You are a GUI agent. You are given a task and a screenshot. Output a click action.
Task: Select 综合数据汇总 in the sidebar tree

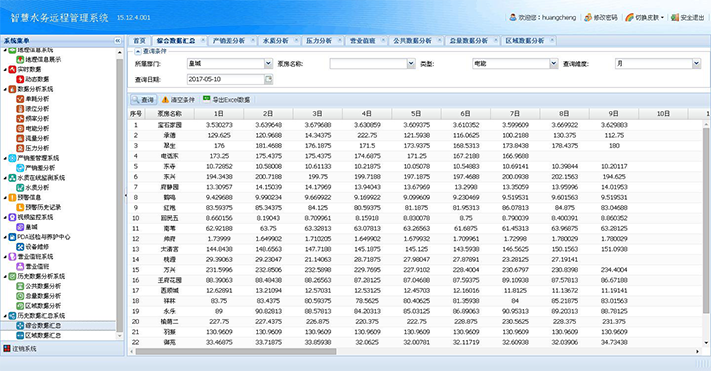[43, 326]
